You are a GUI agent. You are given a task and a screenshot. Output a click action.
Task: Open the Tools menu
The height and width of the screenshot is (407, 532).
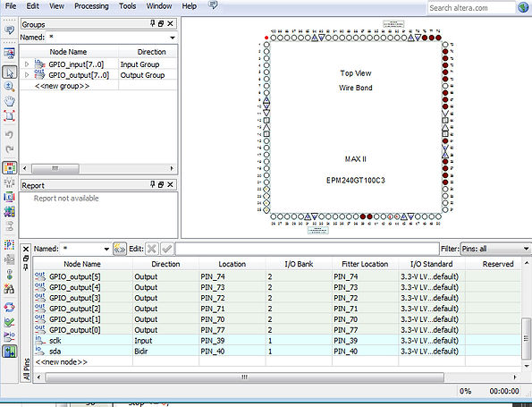tap(127, 6)
